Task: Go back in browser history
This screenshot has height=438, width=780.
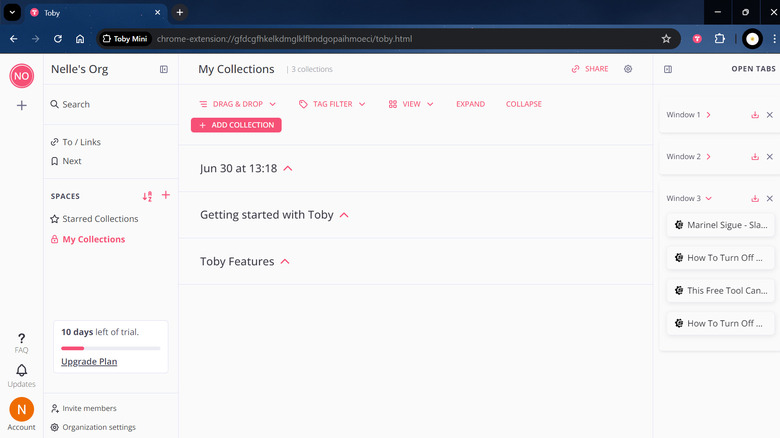Action: (x=13, y=39)
